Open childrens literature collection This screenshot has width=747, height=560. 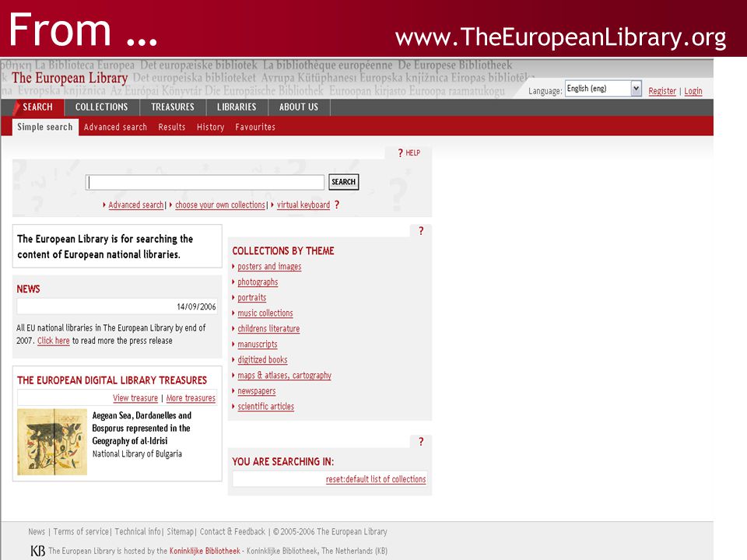click(x=268, y=328)
